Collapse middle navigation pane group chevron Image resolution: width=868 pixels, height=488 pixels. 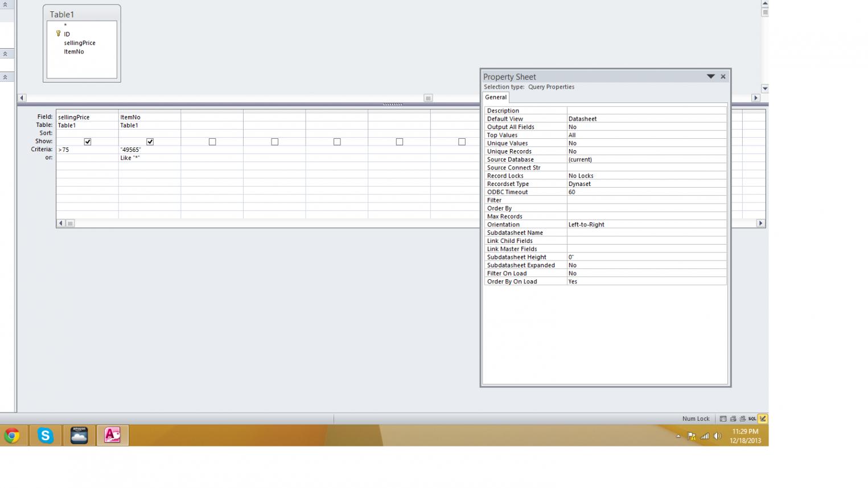(5, 54)
